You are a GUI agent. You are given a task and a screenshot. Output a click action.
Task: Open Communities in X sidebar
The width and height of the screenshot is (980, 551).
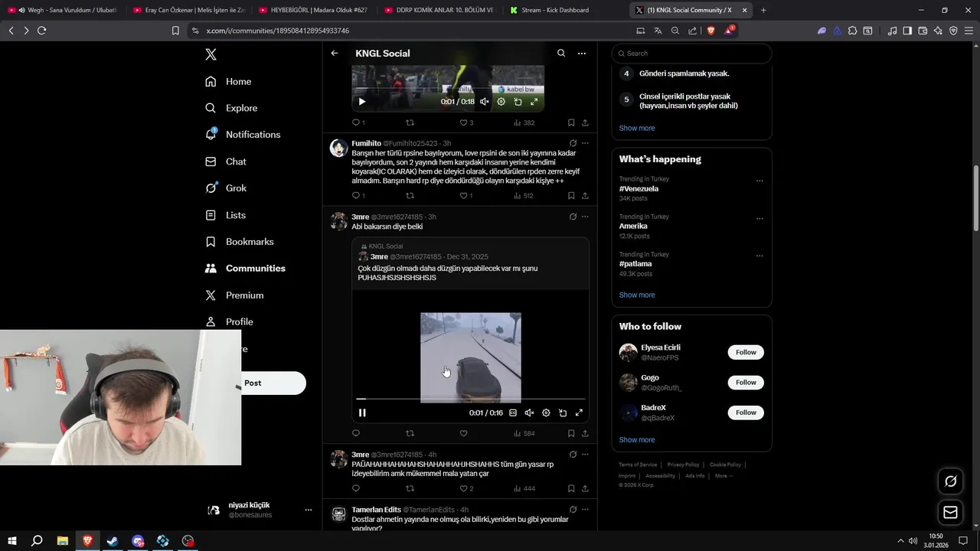click(245, 269)
